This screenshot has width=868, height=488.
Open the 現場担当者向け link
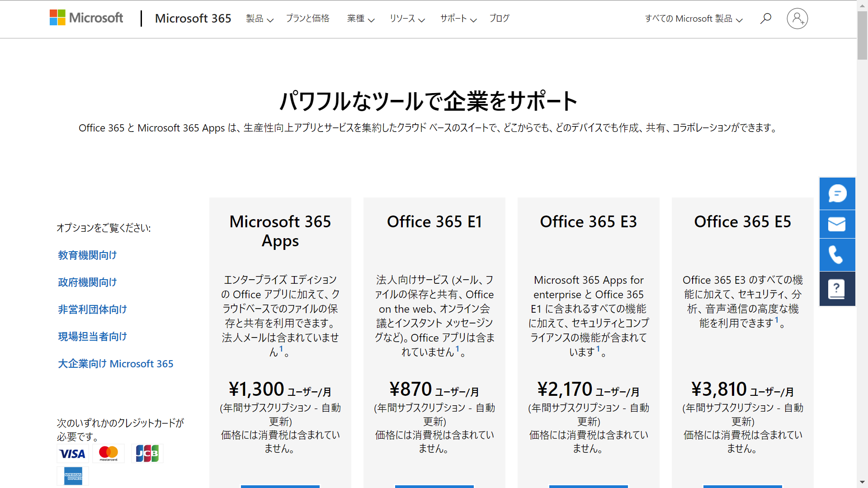92,337
